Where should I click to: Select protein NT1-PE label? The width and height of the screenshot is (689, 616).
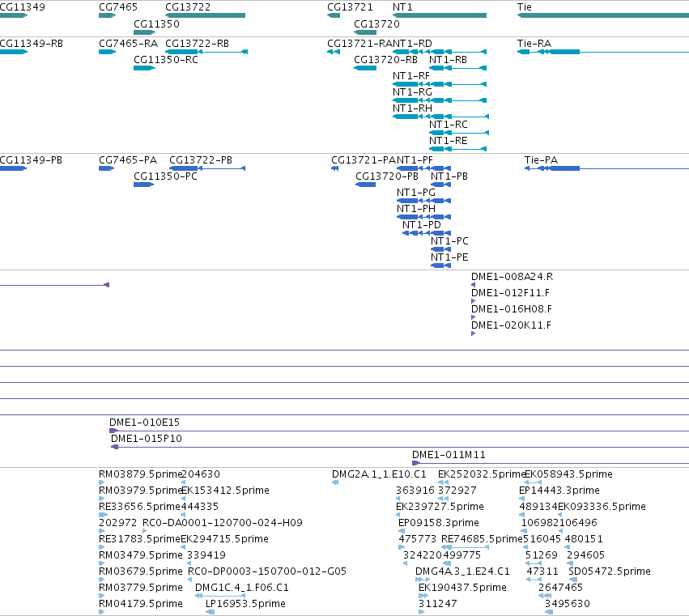449,257
